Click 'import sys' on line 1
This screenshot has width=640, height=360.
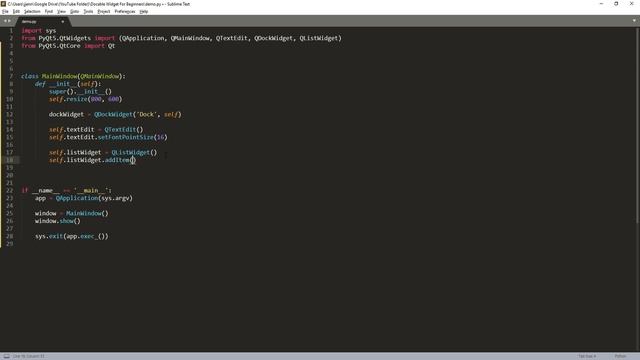pos(39,31)
